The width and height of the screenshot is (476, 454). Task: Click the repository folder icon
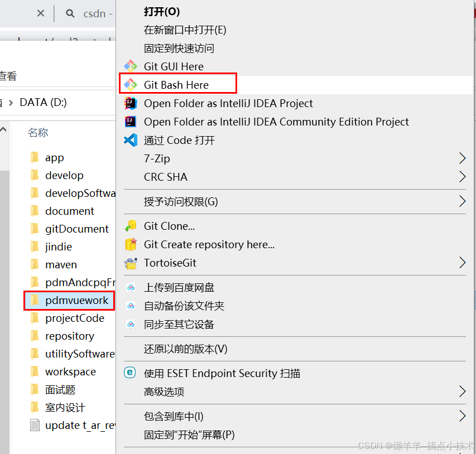[35, 336]
